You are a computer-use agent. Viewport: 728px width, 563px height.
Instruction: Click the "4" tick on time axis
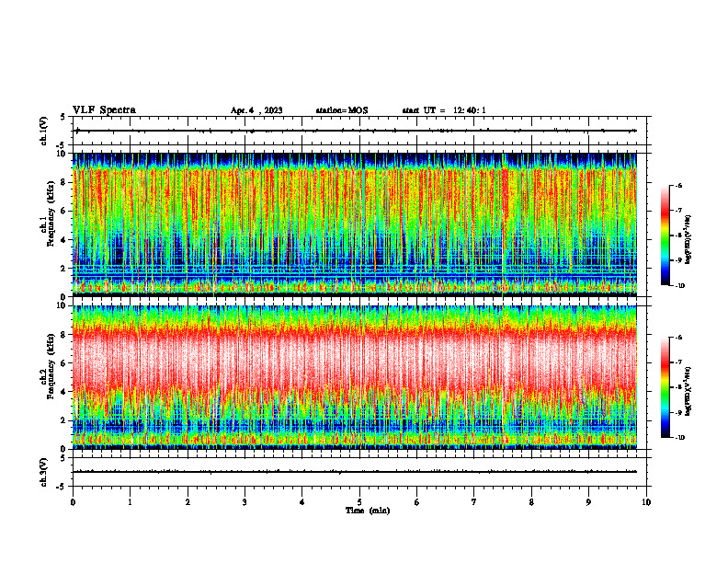point(302,502)
